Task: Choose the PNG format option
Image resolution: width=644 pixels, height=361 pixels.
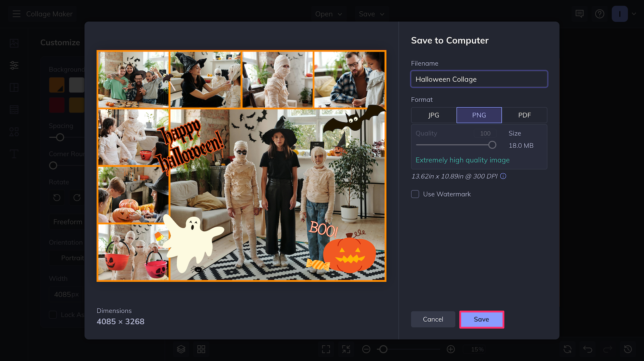Action: pyautogui.click(x=479, y=115)
